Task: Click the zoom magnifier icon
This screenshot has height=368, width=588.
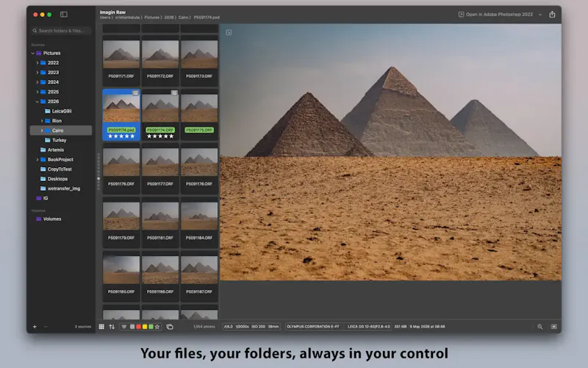Action: tap(539, 327)
